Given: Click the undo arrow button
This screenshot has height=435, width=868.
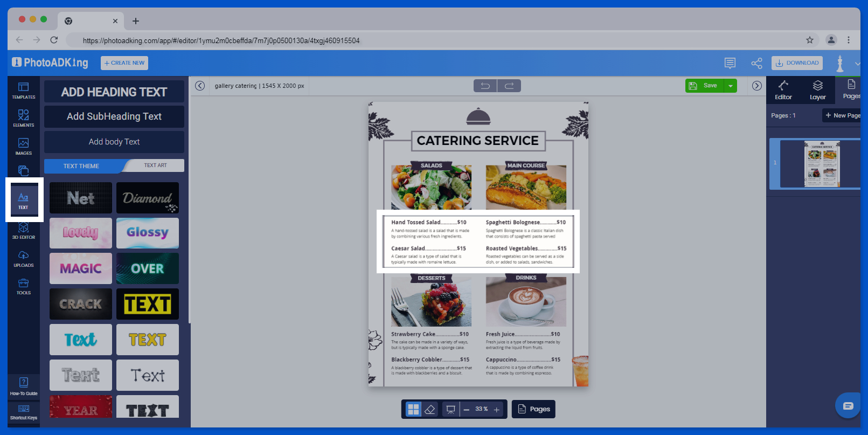Looking at the screenshot, I should (x=485, y=86).
